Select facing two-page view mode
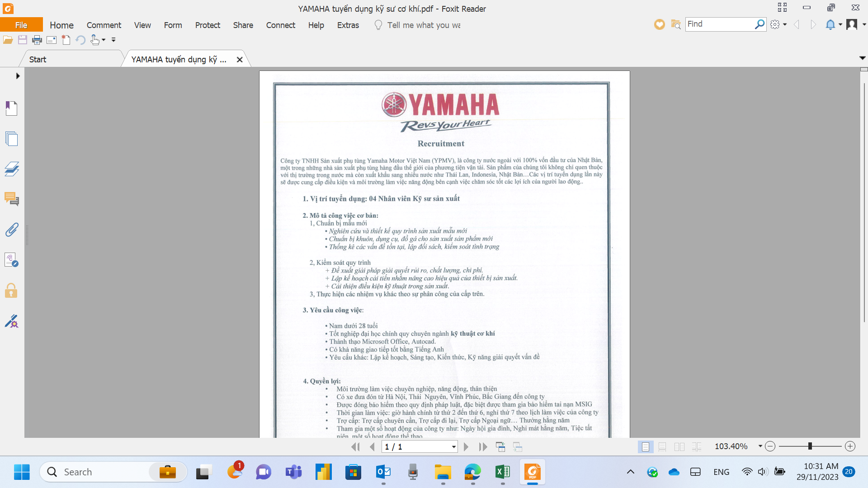This screenshot has width=868, height=488. [679, 447]
